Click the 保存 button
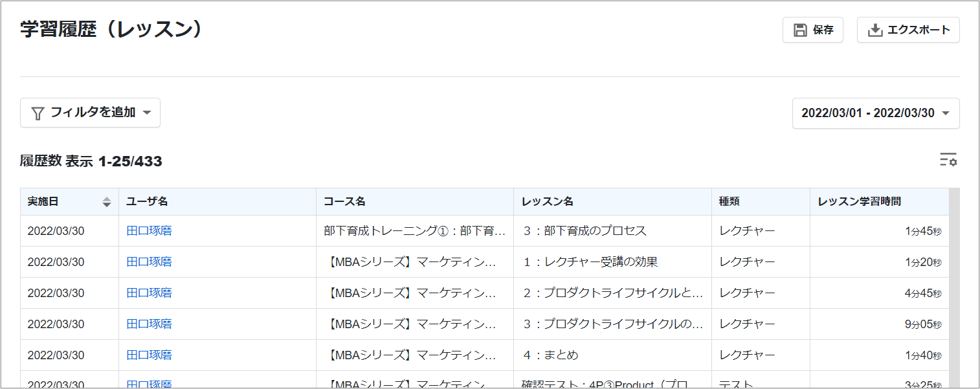 click(813, 30)
